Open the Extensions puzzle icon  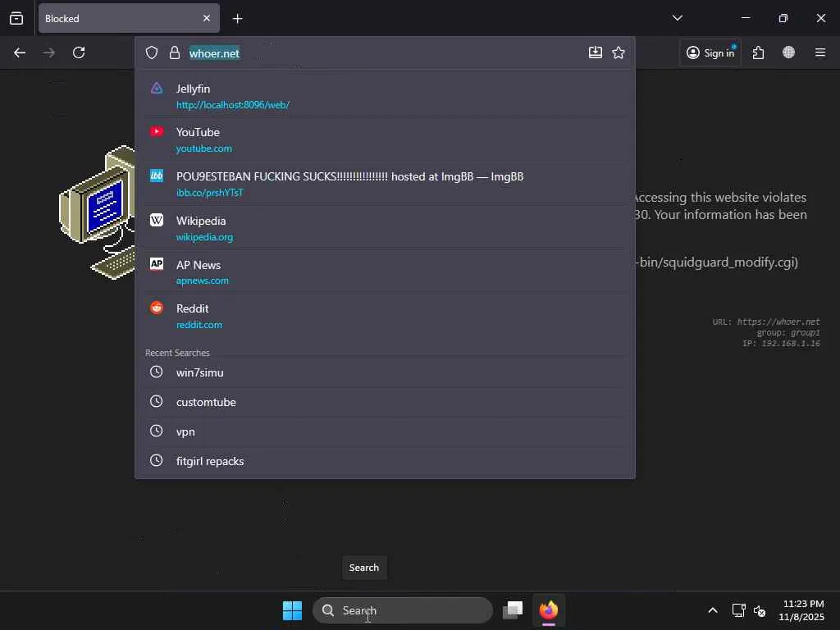coord(758,52)
